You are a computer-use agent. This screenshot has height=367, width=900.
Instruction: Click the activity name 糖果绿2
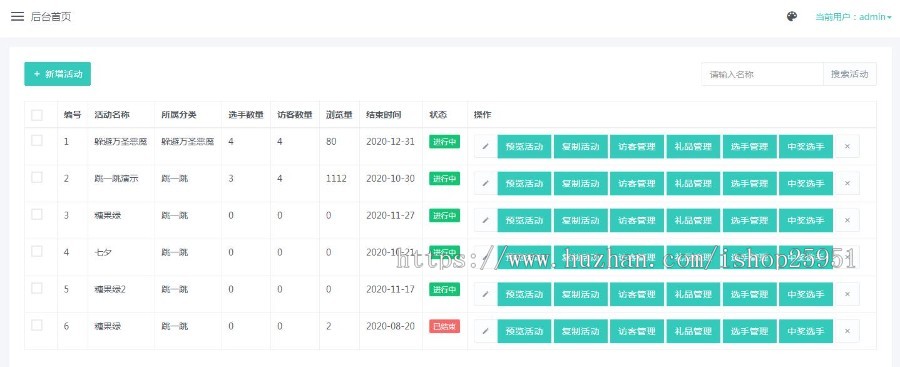[x=110, y=289]
